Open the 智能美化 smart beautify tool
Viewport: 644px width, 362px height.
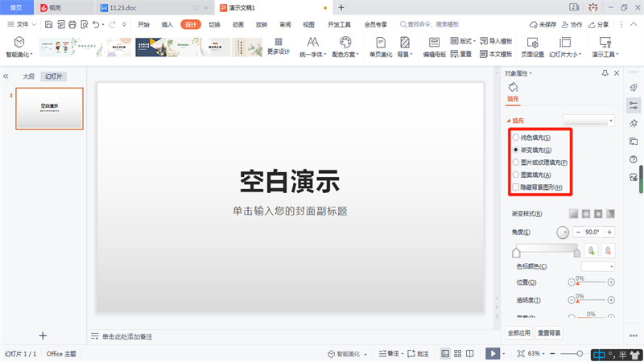point(19,47)
